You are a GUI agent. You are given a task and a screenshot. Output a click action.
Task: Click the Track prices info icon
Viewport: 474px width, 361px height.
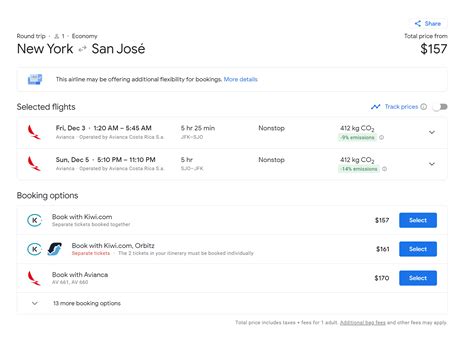423,107
